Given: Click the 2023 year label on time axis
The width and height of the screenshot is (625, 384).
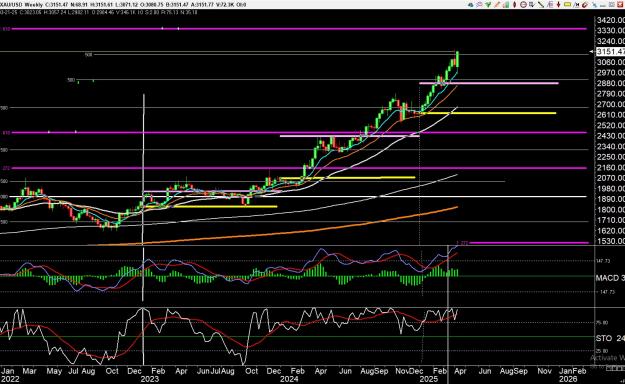Looking at the screenshot, I should tap(149, 379).
